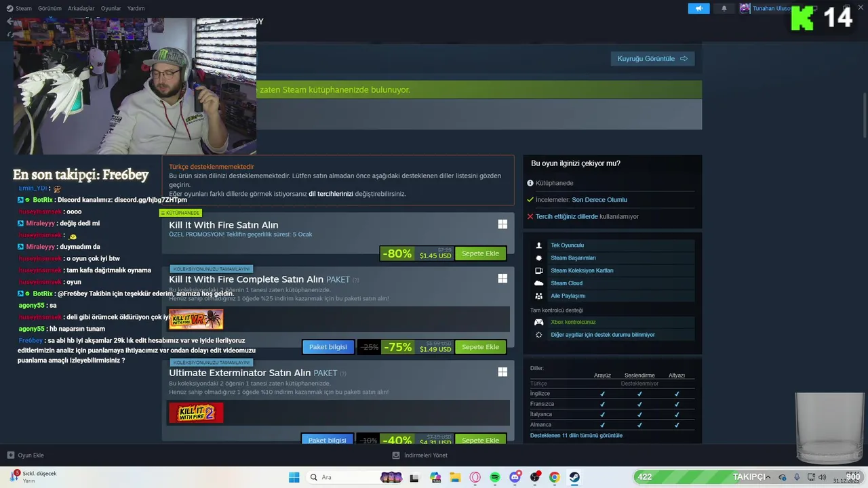Open OBS Studio from the taskbar
The width and height of the screenshot is (868, 488).
(x=535, y=477)
